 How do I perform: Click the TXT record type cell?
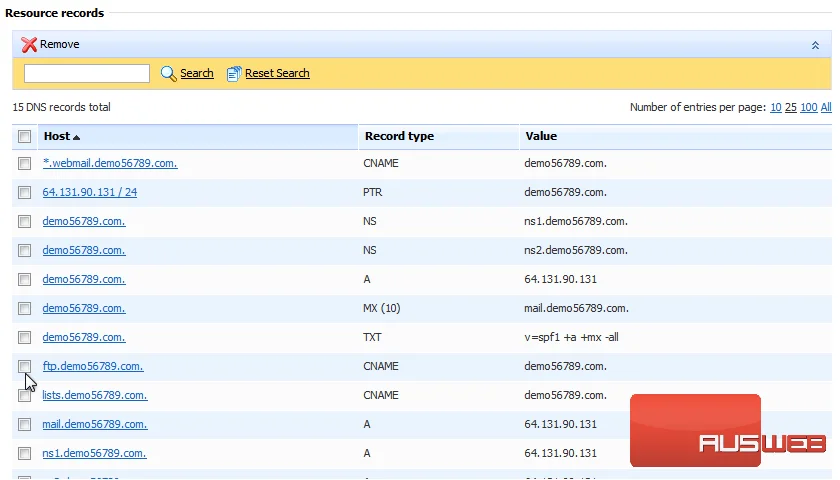[x=372, y=337]
